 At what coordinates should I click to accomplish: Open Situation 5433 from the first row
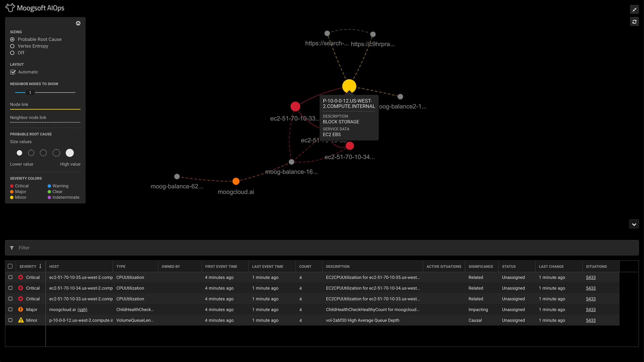tap(591, 277)
